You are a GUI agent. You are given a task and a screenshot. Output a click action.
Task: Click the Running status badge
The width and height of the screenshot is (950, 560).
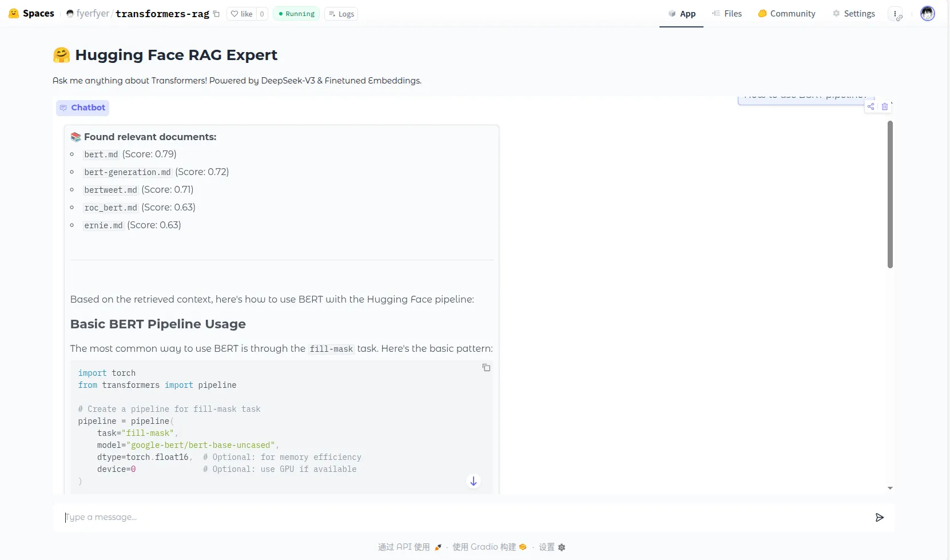[296, 14]
